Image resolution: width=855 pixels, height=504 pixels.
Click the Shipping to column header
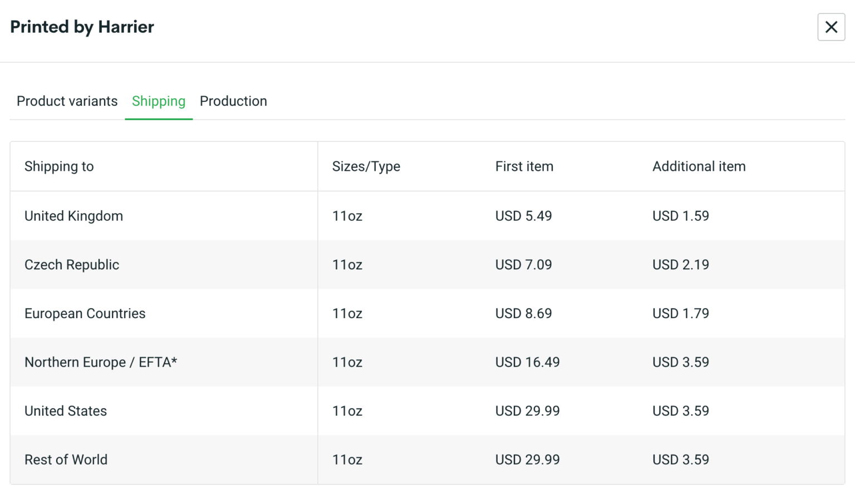click(59, 166)
